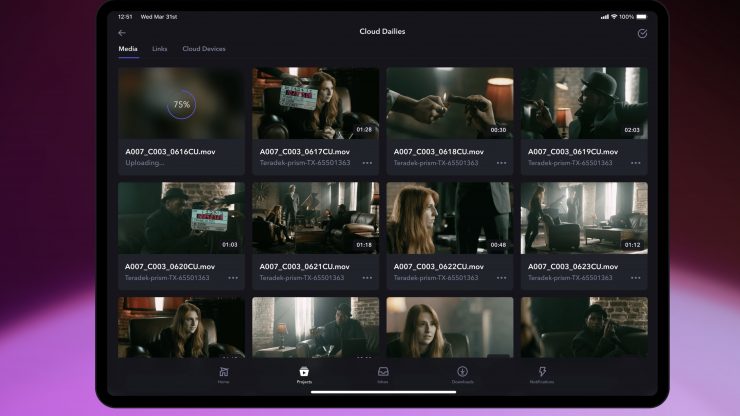Open the A007_C003_0620CU.mov clip thumbnail
The height and width of the screenshot is (416, 740).
[x=181, y=217]
